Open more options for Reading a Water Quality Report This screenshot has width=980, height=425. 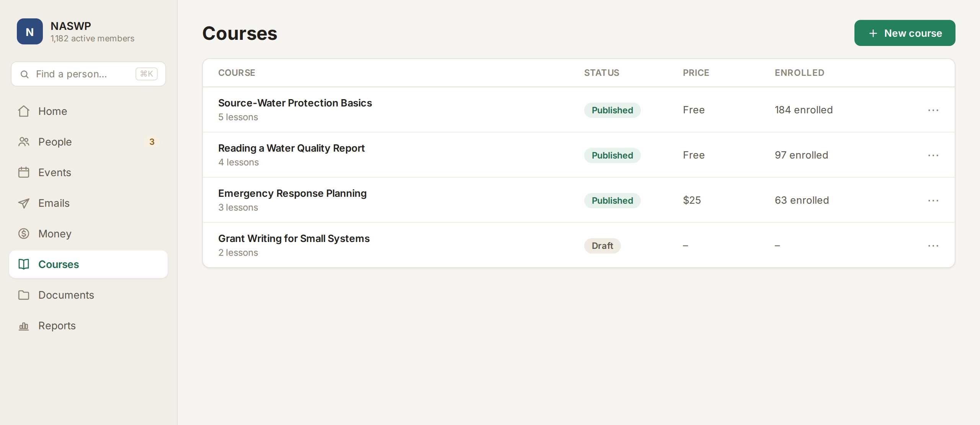933,155
